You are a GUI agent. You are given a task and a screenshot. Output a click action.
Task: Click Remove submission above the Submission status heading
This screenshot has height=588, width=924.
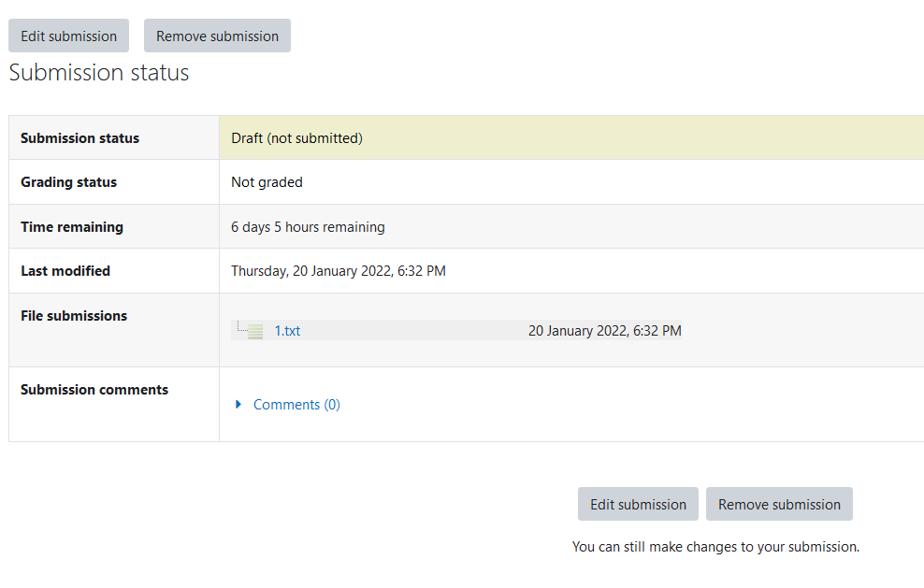218,36
